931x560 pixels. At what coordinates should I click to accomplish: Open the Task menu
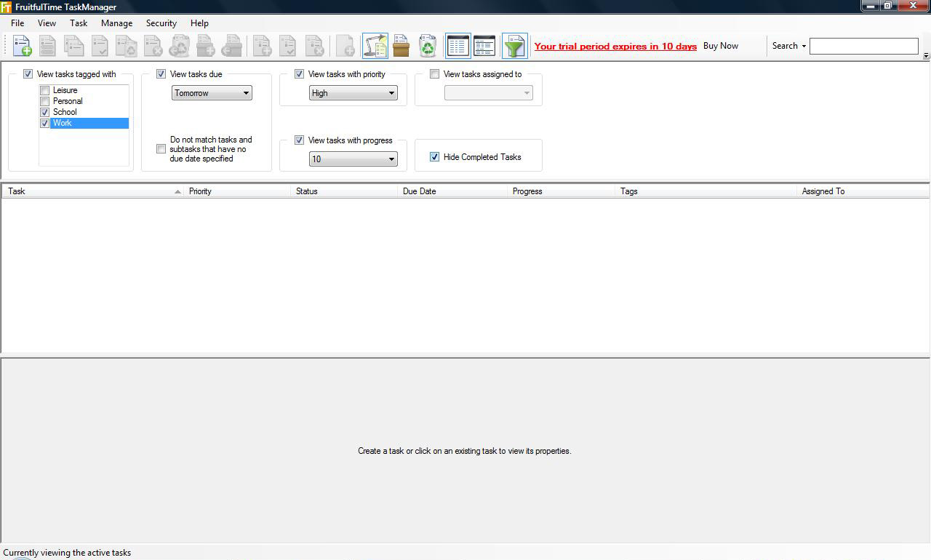coord(79,23)
